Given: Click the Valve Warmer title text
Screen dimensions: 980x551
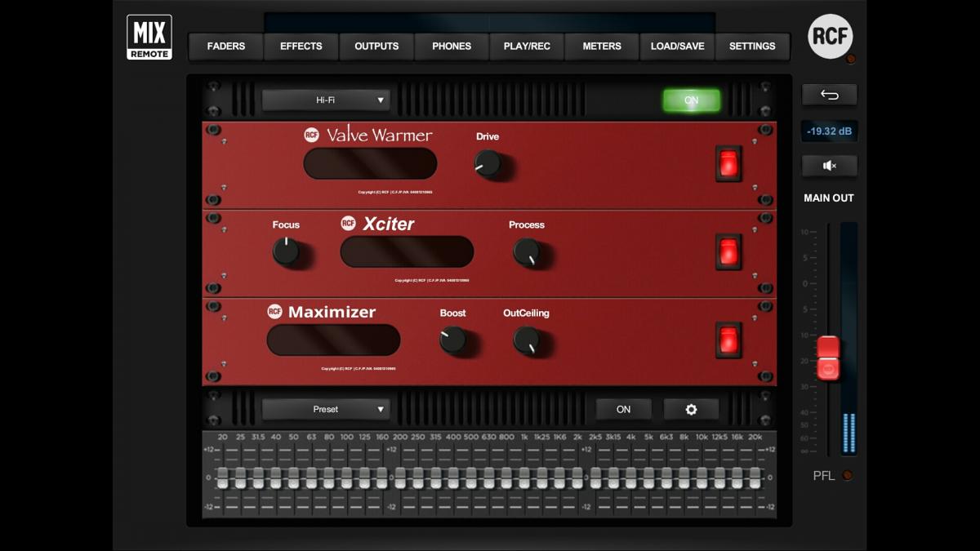Looking at the screenshot, I should click(x=379, y=135).
